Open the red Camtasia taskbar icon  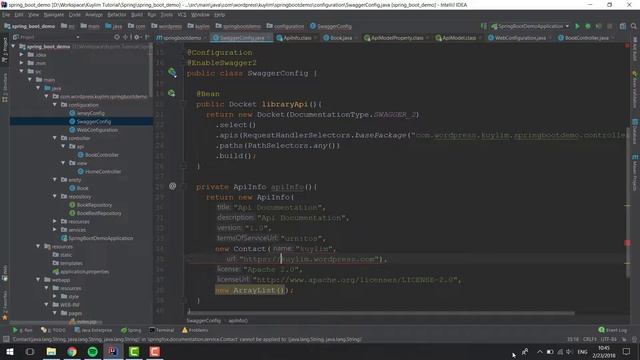pyautogui.click(x=155, y=351)
